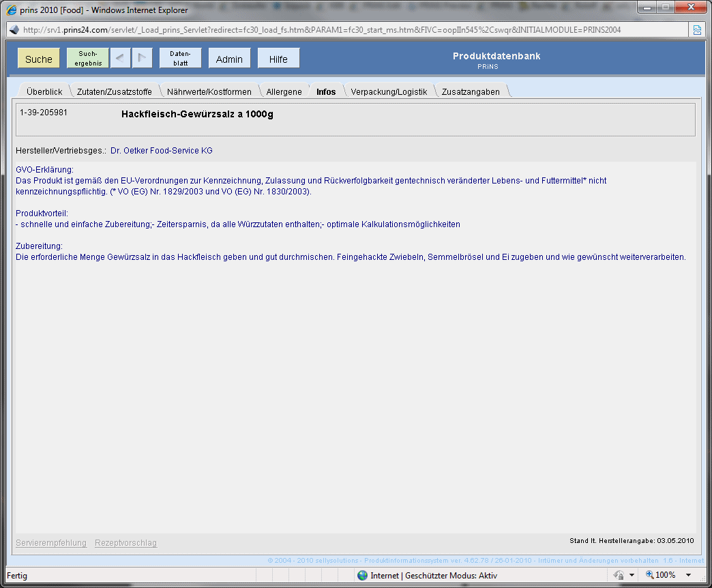Switch to the Überblick tab
This screenshot has width=712, height=588.
[x=44, y=92]
